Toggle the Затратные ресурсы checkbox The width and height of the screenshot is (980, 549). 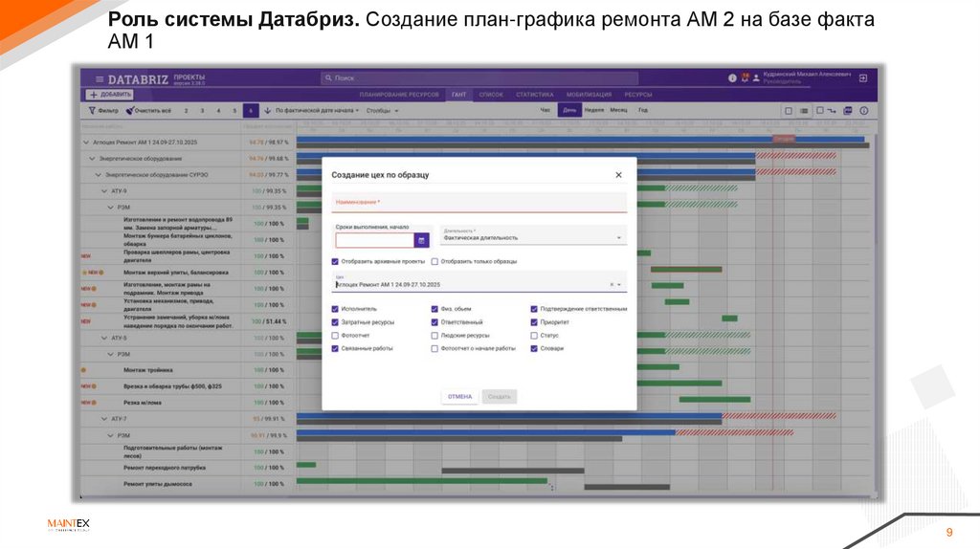point(335,322)
